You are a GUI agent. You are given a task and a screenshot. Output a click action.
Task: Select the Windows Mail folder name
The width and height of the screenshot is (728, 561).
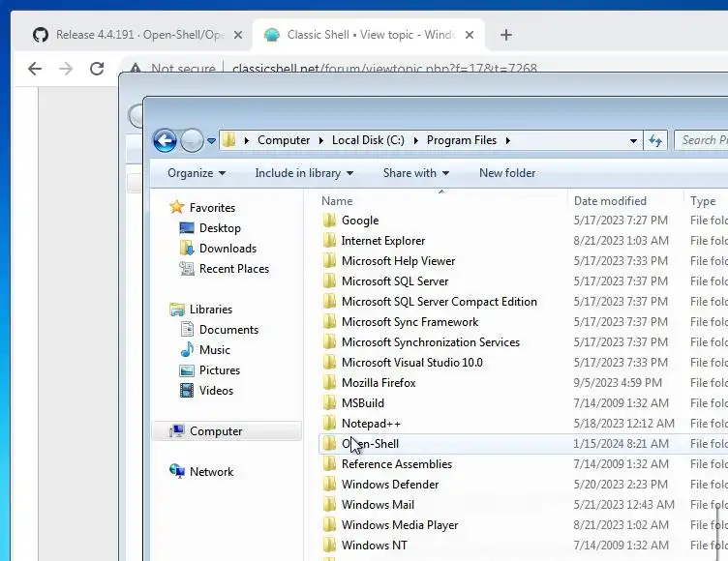[378, 504]
